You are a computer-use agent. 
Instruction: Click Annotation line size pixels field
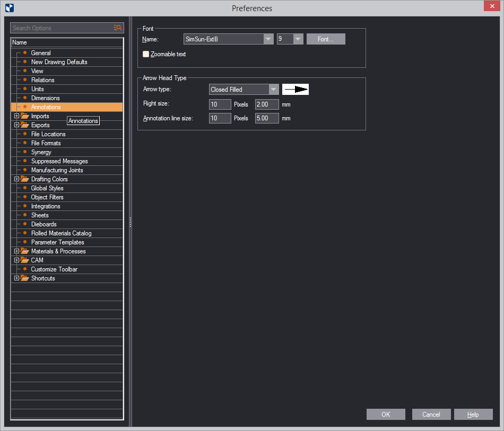[x=220, y=118]
